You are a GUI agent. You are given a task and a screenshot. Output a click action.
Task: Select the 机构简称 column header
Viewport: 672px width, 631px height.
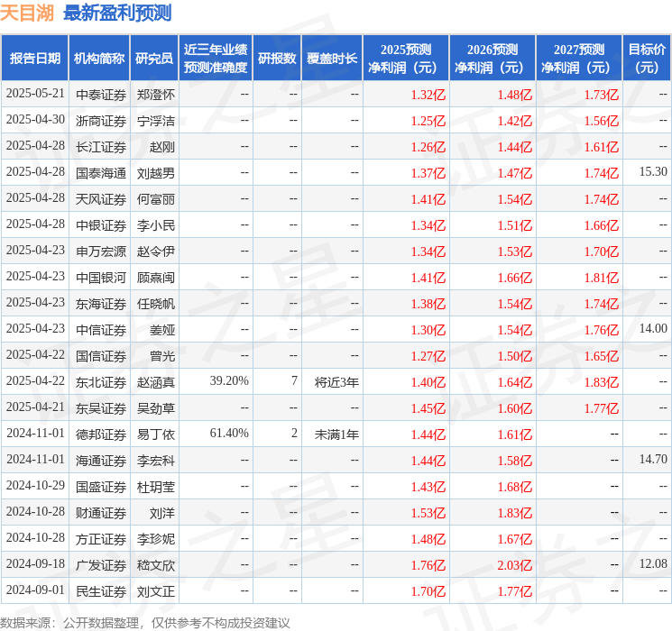click(99, 58)
